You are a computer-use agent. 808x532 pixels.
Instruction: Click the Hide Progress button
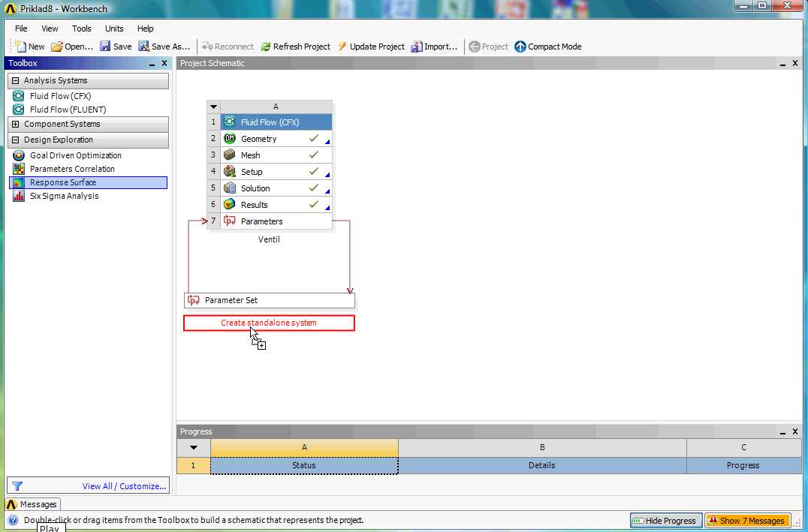click(666, 521)
